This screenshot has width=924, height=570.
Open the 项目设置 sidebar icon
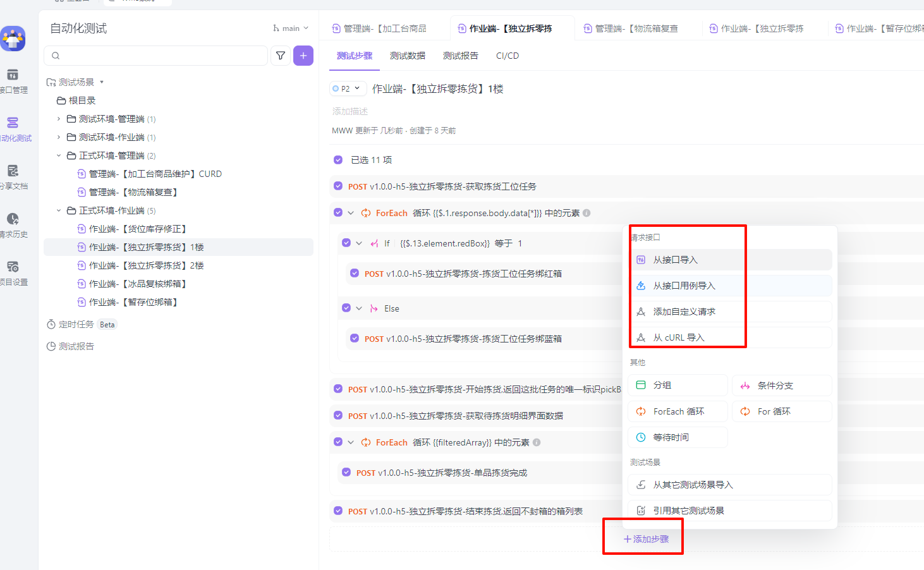(x=13, y=267)
